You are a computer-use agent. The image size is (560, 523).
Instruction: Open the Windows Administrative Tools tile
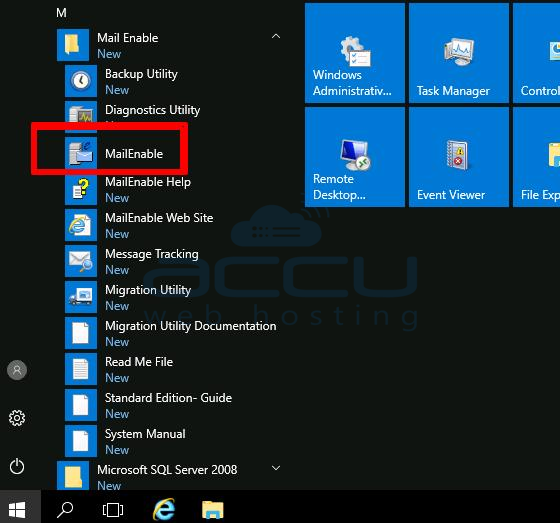pyautogui.click(x=355, y=53)
